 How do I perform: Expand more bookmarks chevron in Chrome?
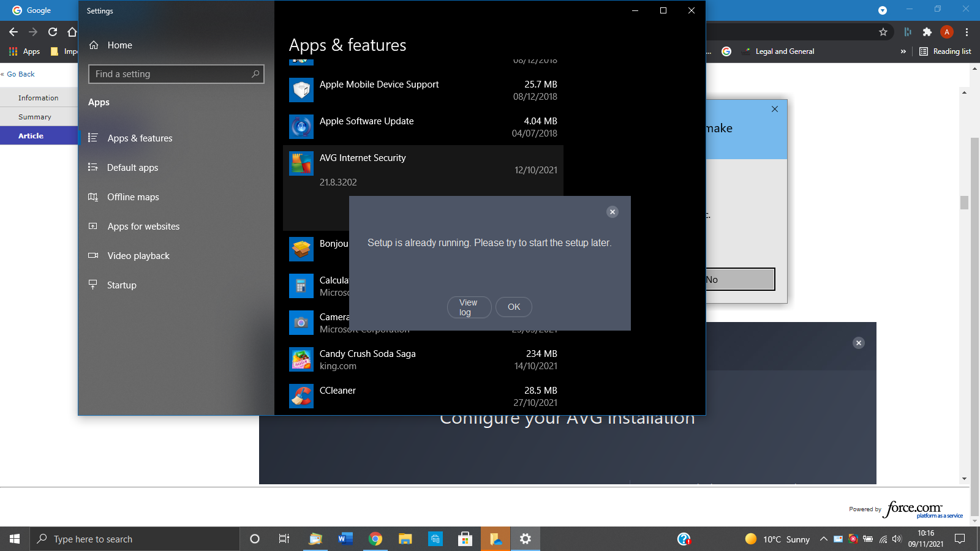click(x=903, y=51)
